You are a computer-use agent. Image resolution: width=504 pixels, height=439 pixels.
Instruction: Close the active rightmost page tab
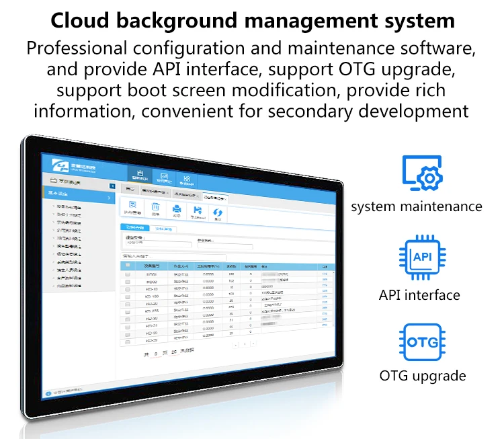[x=226, y=199]
